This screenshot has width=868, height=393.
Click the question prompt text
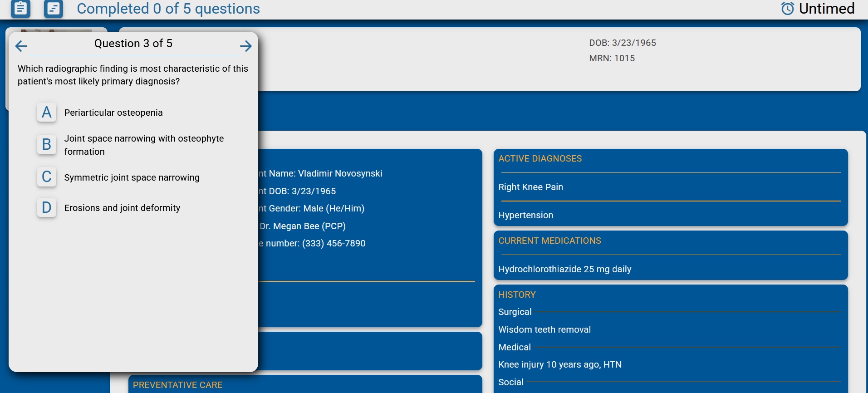click(132, 75)
